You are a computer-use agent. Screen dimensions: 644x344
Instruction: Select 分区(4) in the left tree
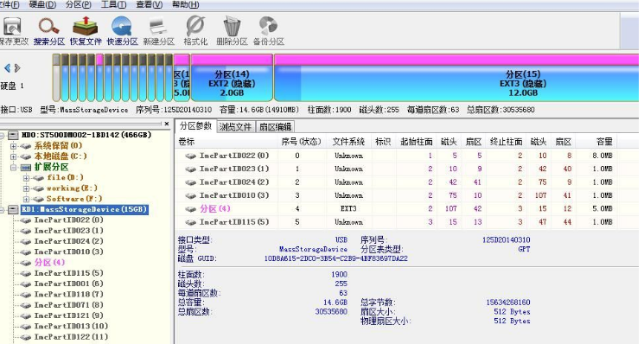coord(49,263)
